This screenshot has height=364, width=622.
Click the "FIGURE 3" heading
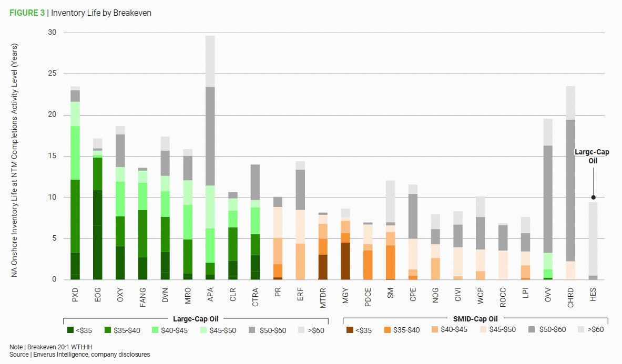pos(27,13)
